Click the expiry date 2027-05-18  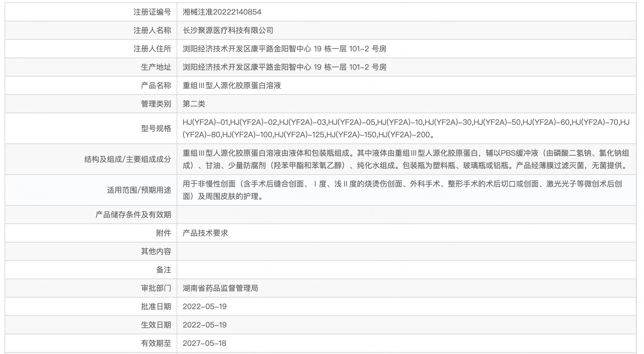[x=204, y=343]
